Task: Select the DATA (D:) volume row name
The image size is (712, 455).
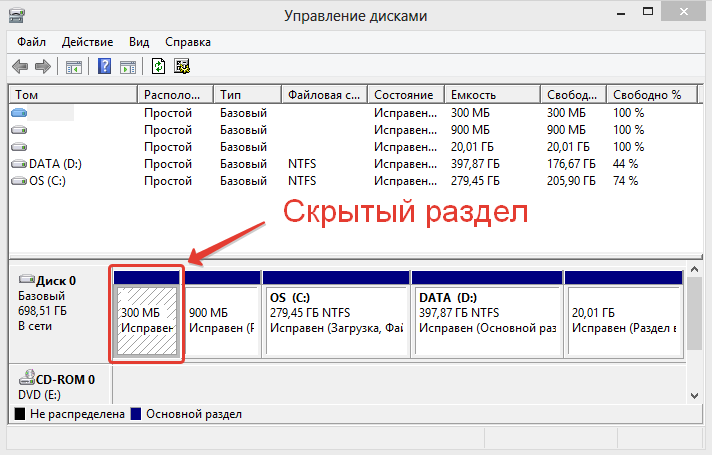Action: 55,164
